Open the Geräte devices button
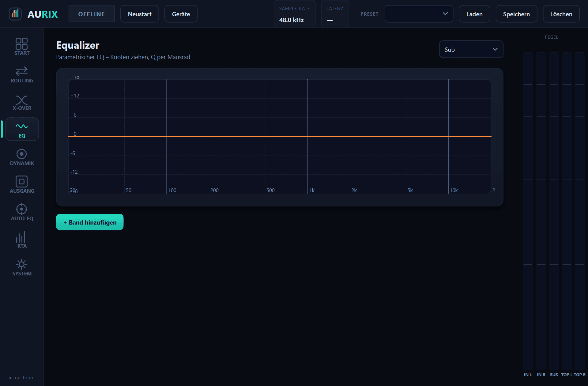 click(181, 14)
